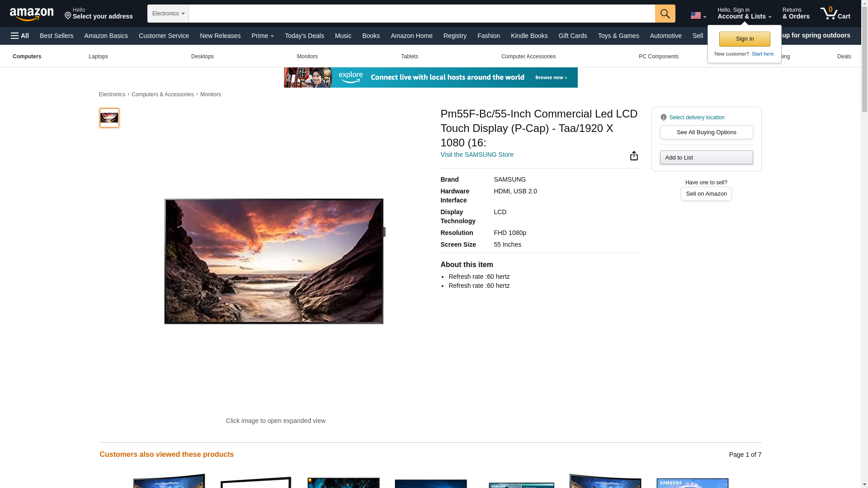Open Today's Deals menu item
Viewport: 868px width, 488px height.
click(304, 36)
